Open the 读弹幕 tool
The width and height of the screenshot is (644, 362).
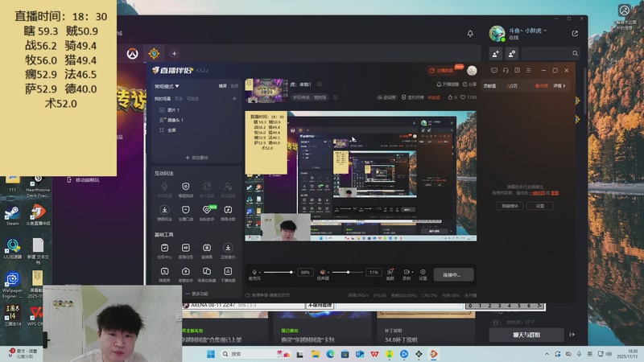click(x=207, y=251)
